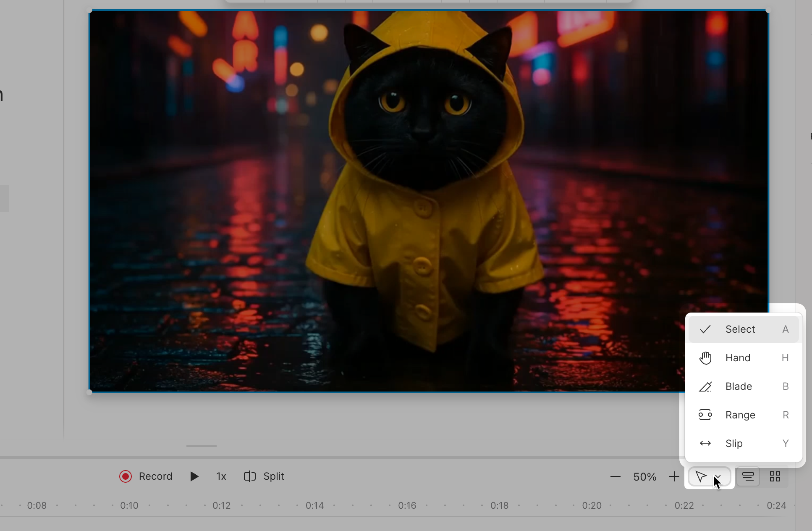Image resolution: width=812 pixels, height=531 pixels.
Task: Open the tool selector chevron dropdown
Action: tap(718, 477)
